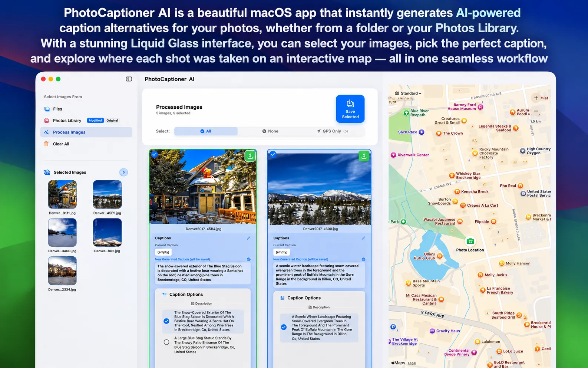Select All images filter
Screen dimensions: 588x368
tap(206, 131)
